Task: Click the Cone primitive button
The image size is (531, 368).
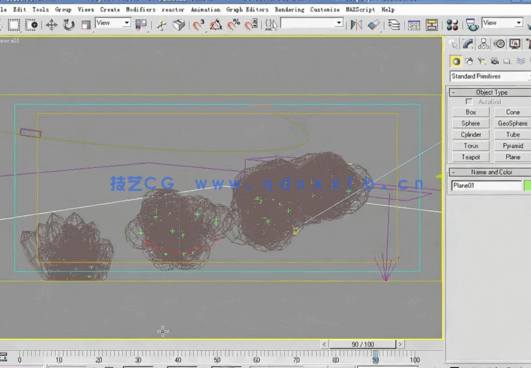Action: 513,112
